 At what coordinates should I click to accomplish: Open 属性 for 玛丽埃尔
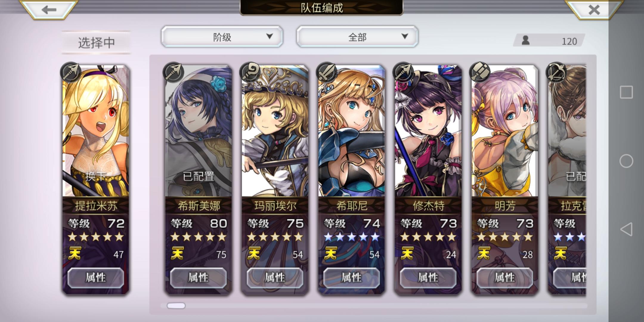pos(275,278)
